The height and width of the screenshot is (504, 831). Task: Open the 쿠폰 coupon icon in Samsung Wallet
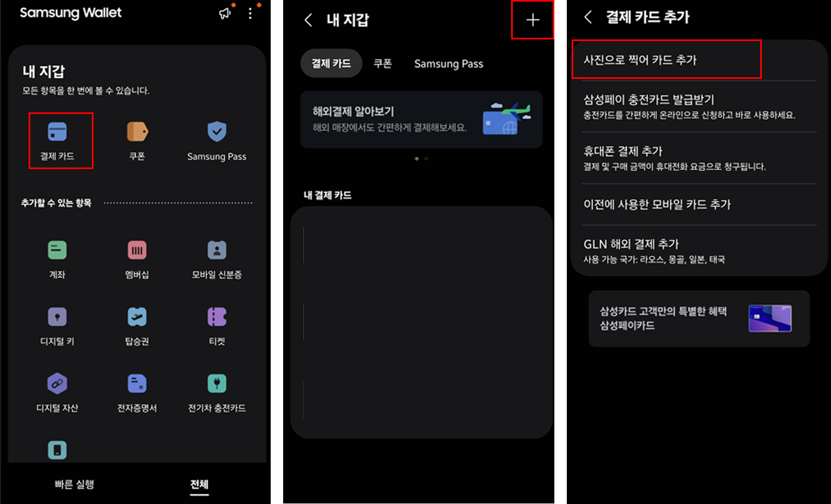(x=137, y=131)
